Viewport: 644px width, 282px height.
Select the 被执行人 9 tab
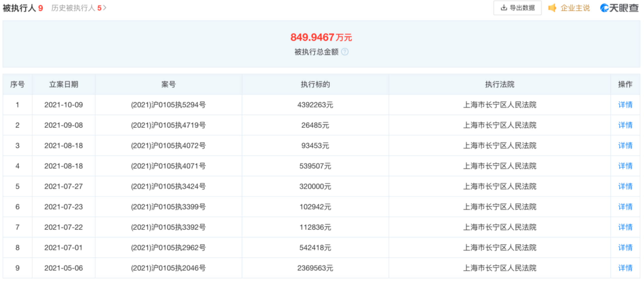click(x=23, y=8)
